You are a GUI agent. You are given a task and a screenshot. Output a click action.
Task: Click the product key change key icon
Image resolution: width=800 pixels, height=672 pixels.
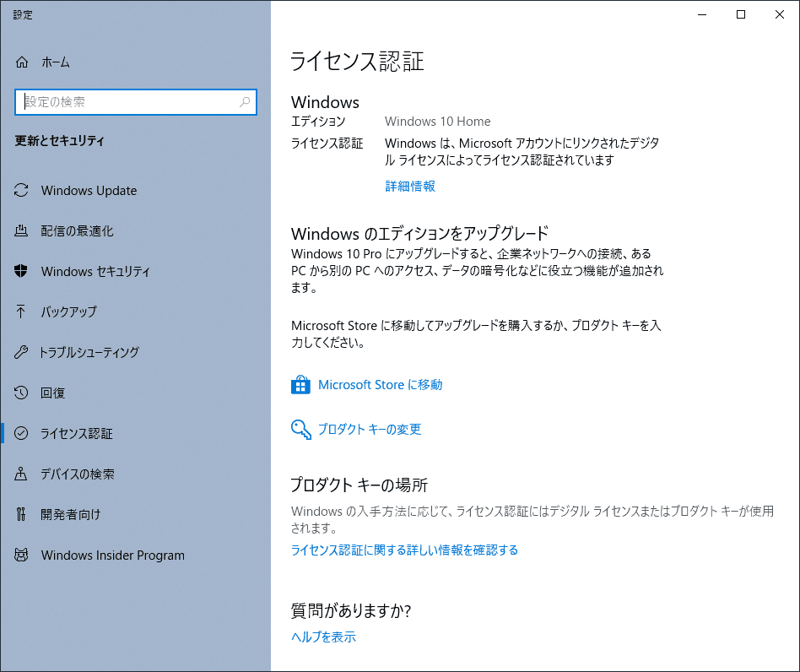(x=300, y=430)
